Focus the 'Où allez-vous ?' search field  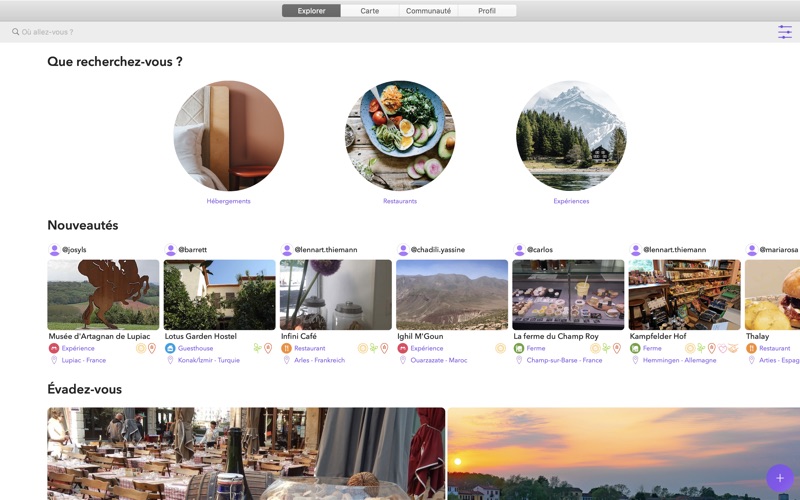tap(388, 32)
